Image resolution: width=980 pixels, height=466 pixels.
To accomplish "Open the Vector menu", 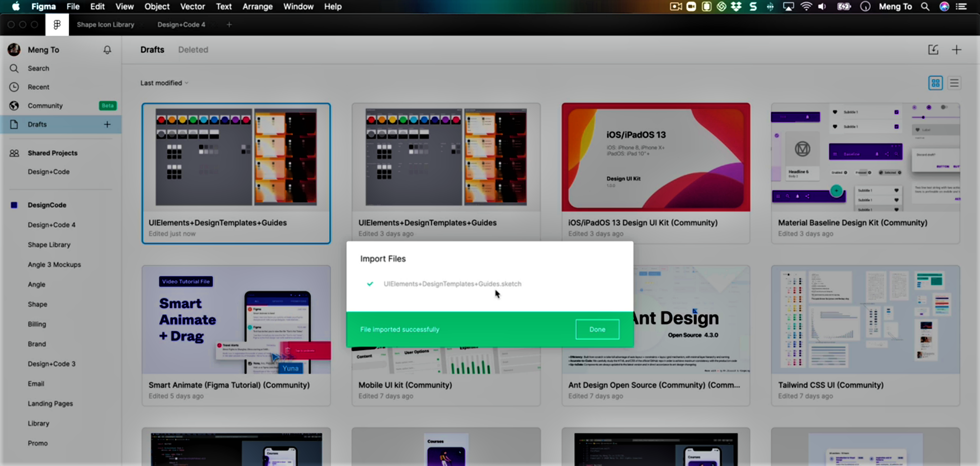I will (192, 7).
